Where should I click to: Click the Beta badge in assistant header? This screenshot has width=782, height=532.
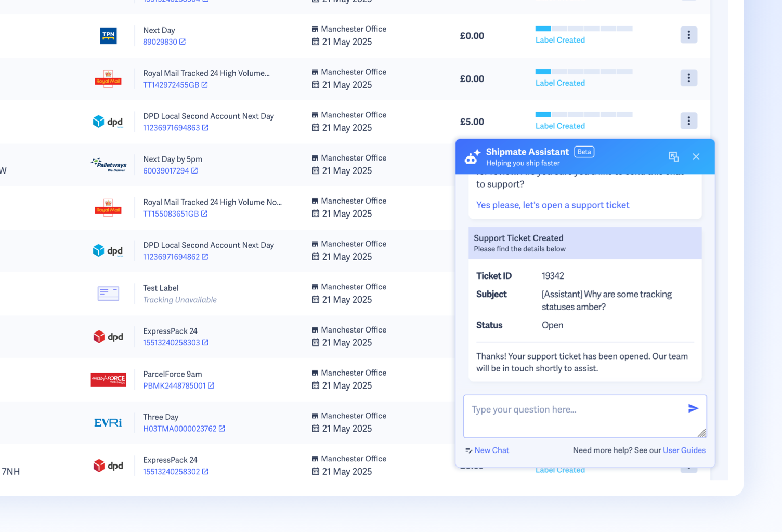click(584, 152)
